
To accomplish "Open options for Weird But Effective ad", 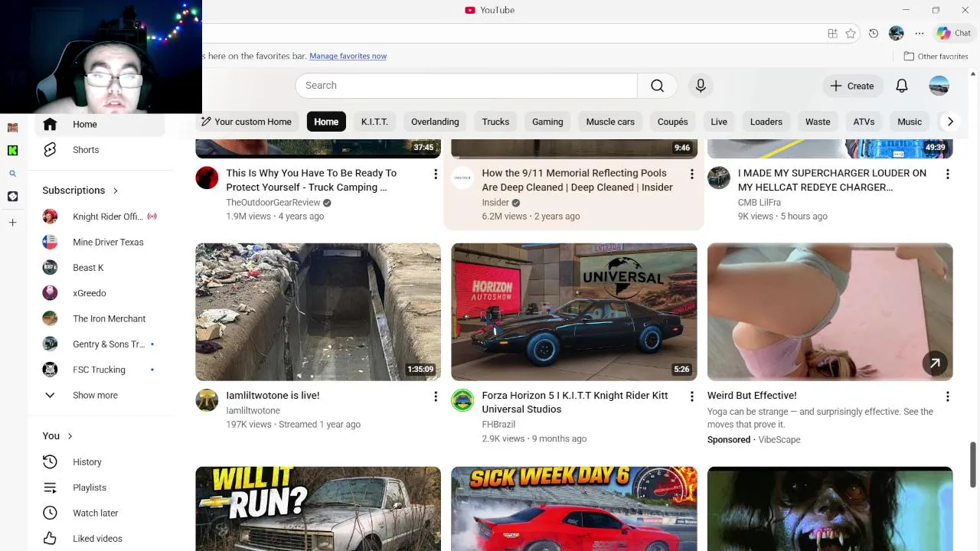I will point(947,396).
